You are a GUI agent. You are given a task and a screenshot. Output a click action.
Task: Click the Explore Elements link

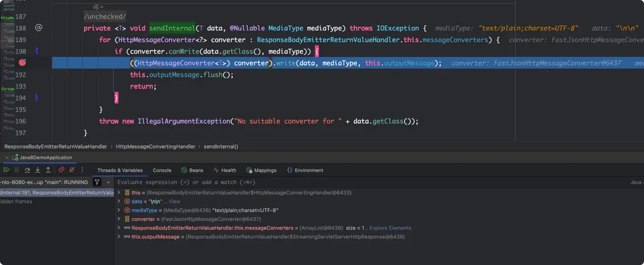tap(390, 228)
